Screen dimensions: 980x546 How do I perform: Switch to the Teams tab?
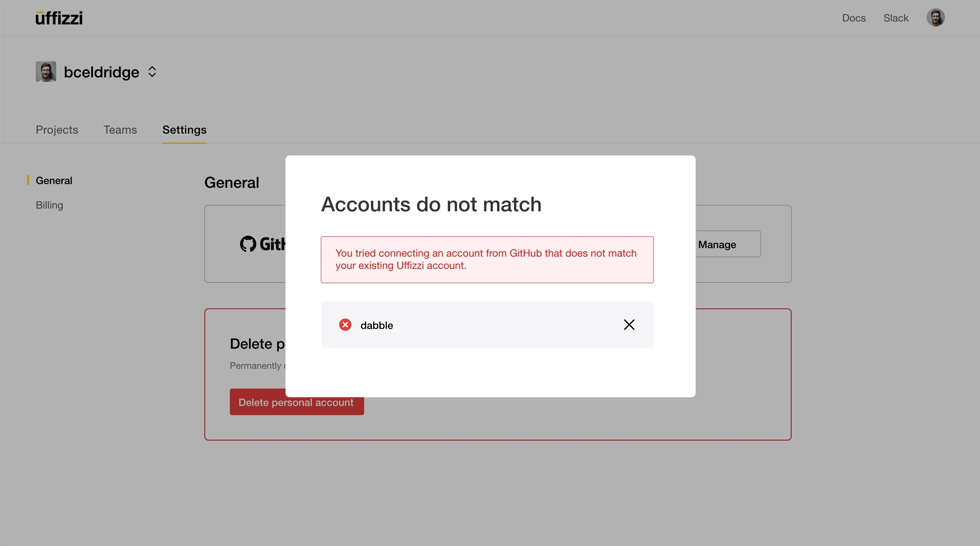(120, 130)
